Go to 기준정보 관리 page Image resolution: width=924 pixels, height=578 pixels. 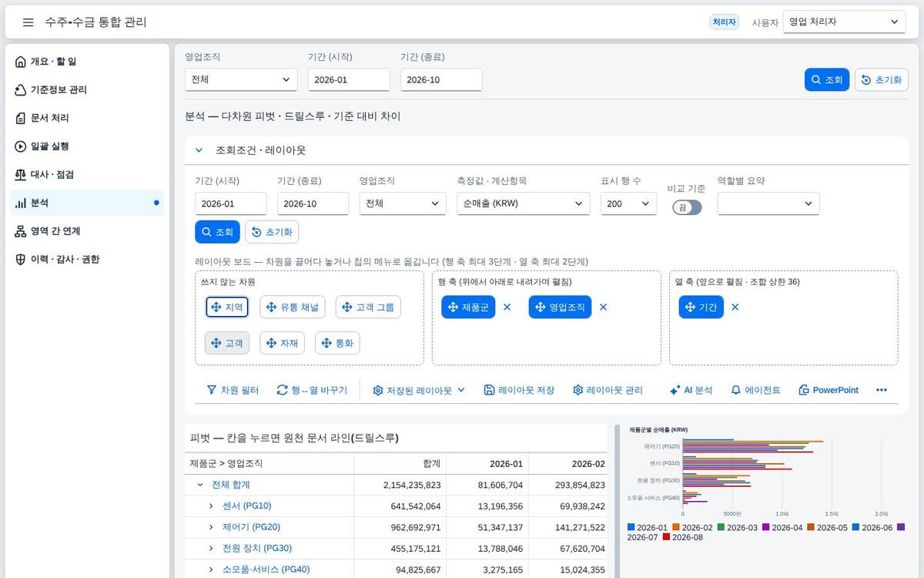(x=87, y=90)
